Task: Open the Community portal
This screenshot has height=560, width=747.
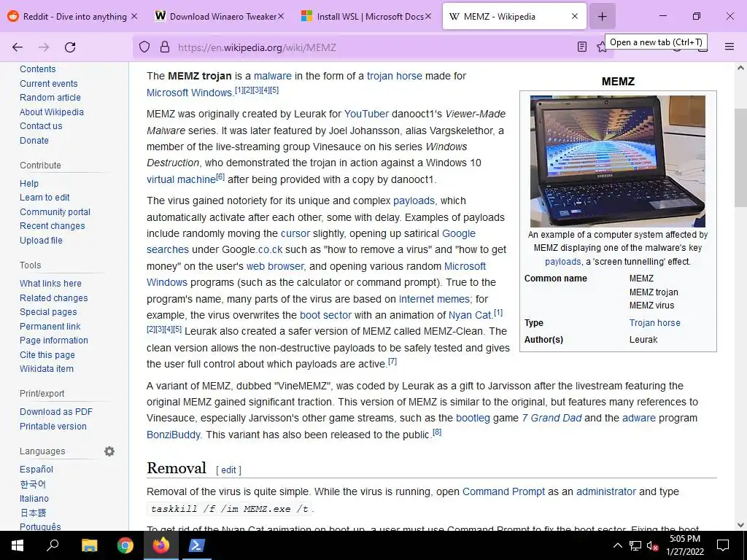Action: tap(55, 212)
